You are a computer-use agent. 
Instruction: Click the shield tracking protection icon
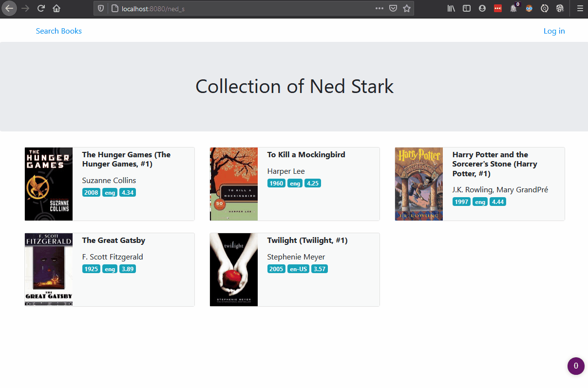101,8
